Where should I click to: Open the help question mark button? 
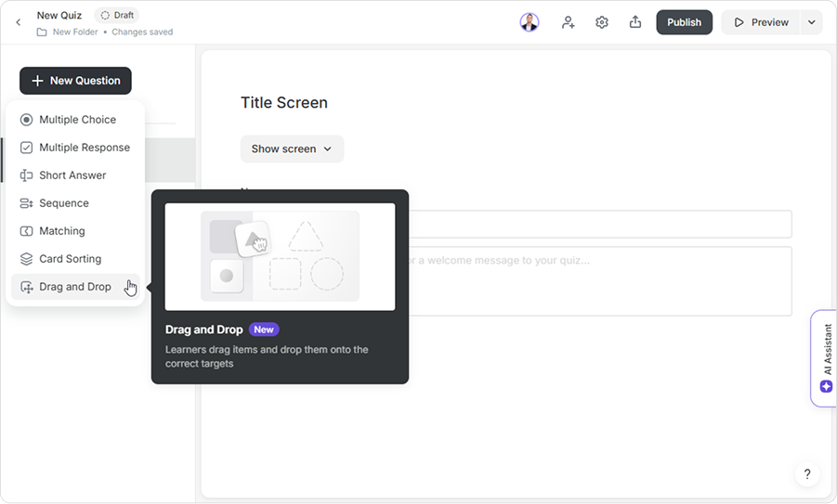[x=806, y=474]
